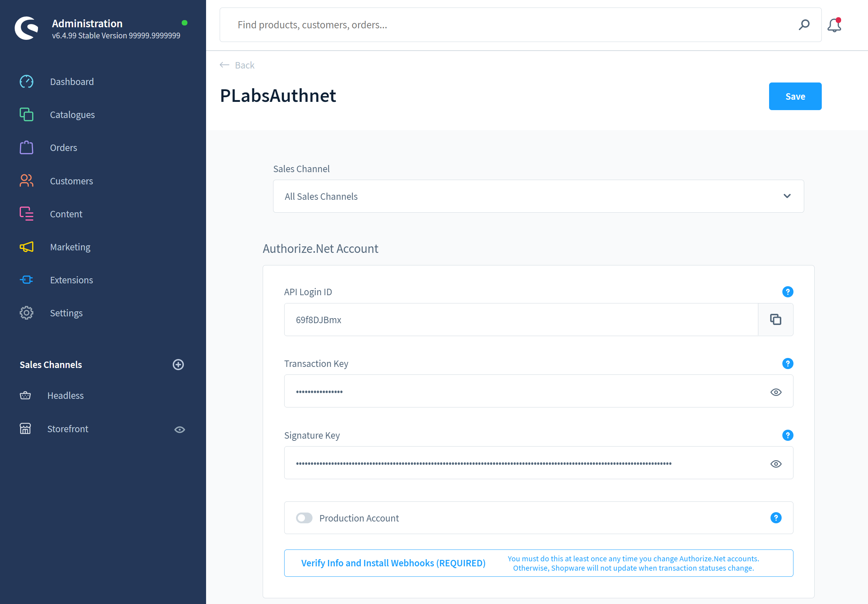Enable the Production Account switch
Image resolution: width=868 pixels, height=604 pixels.
(304, 518)
